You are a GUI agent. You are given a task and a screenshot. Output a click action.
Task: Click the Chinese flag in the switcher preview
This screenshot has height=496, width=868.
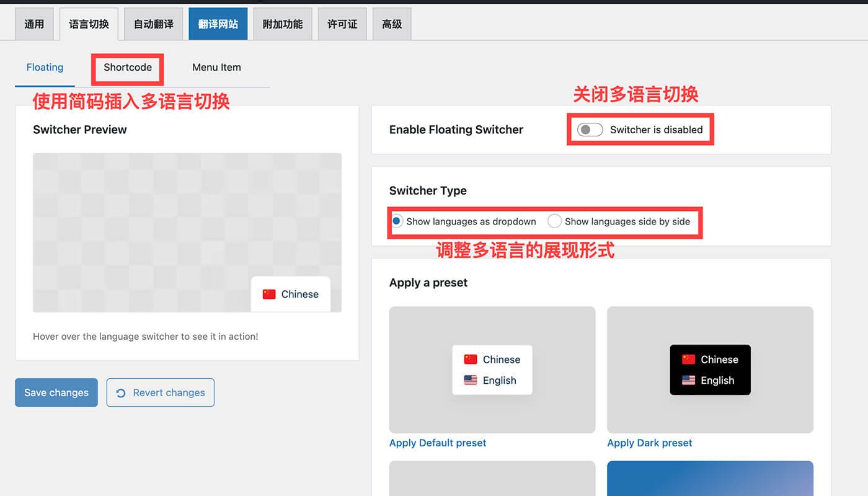[x=268, y=293]
